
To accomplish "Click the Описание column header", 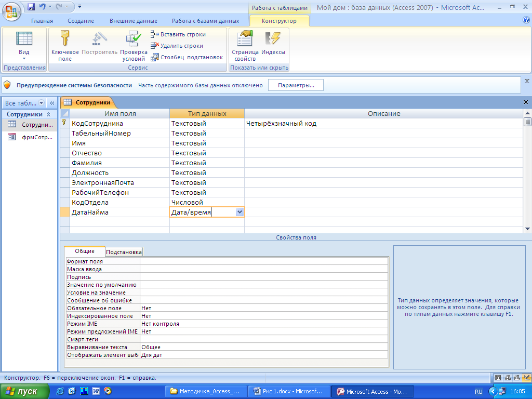I will point(384,113).
